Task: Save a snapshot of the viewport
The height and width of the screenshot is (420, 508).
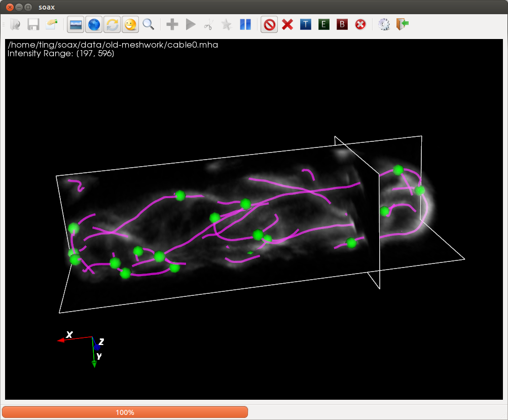Action: (x=32, y=24)
